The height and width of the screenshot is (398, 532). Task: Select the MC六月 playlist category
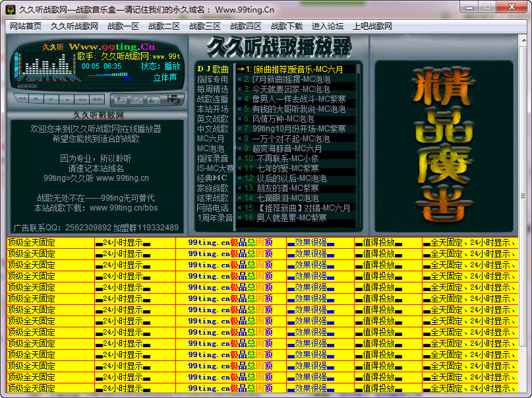(211, 139)
